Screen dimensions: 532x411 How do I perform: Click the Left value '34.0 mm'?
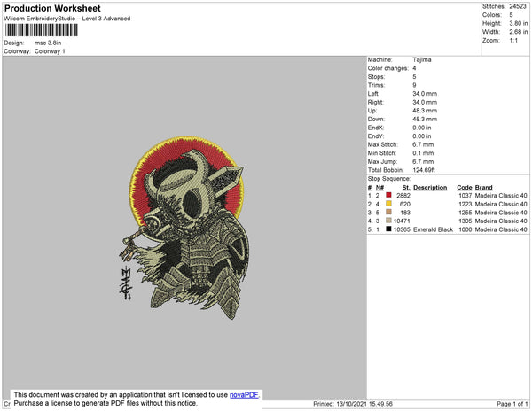coord(425,94)
